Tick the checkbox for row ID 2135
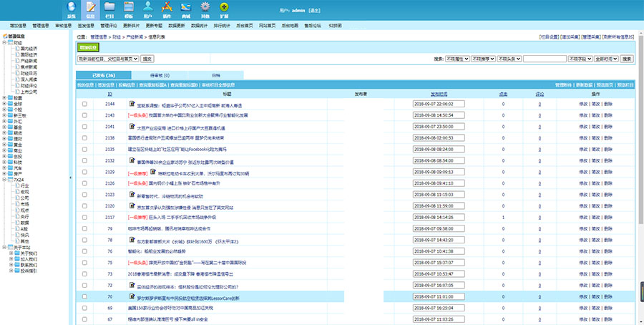The image size is (644, 325). pyautogui.click(x=84, y=149)
